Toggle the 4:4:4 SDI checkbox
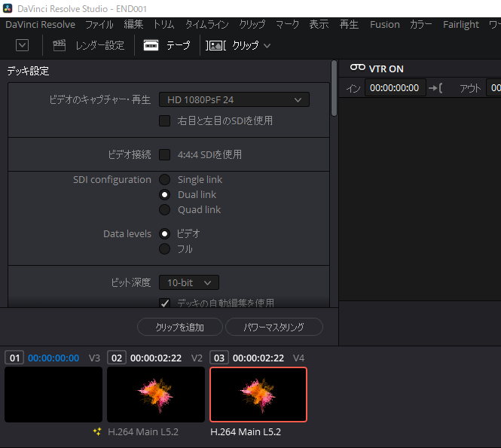This screenshot has height=448, width=501. coord(164,154)
